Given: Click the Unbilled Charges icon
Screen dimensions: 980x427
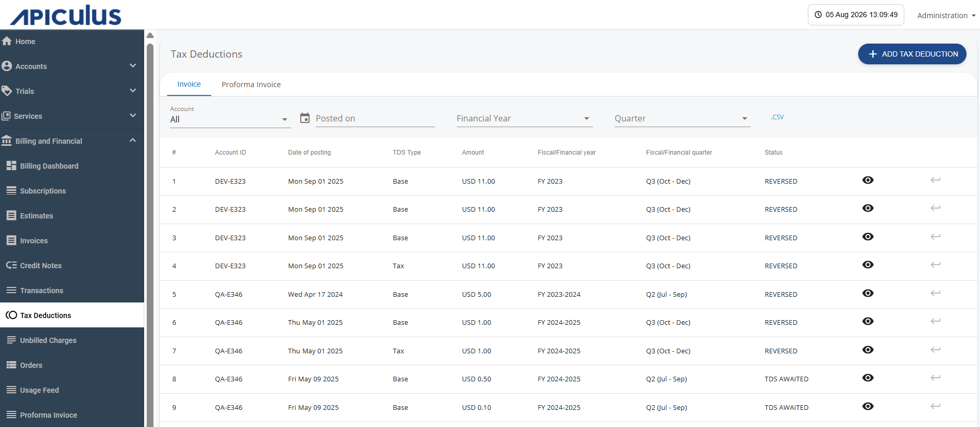Looking at the screenshot, I should [11, 340].
